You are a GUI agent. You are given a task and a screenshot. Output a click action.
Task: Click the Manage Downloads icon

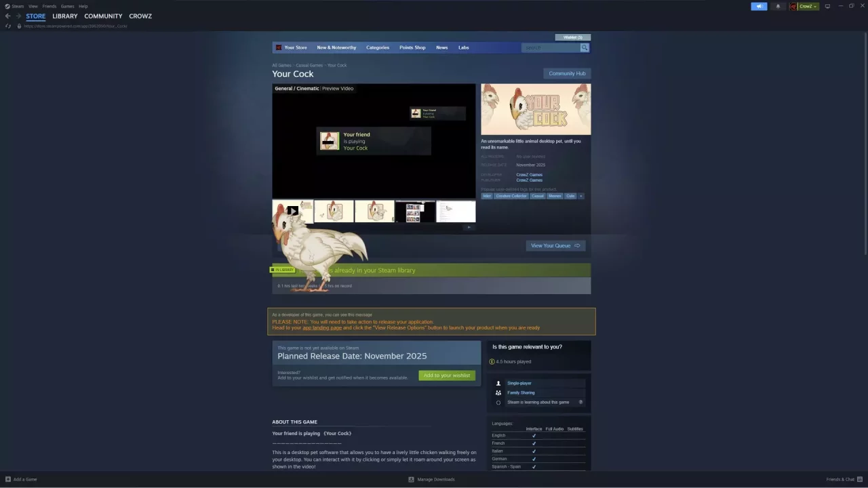tap(411, 479)
